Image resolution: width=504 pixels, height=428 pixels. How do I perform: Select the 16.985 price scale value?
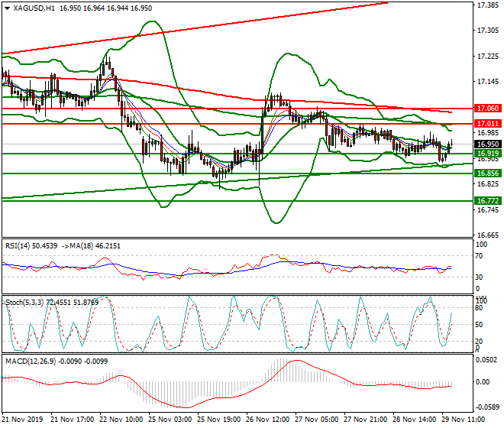(488, 133)
